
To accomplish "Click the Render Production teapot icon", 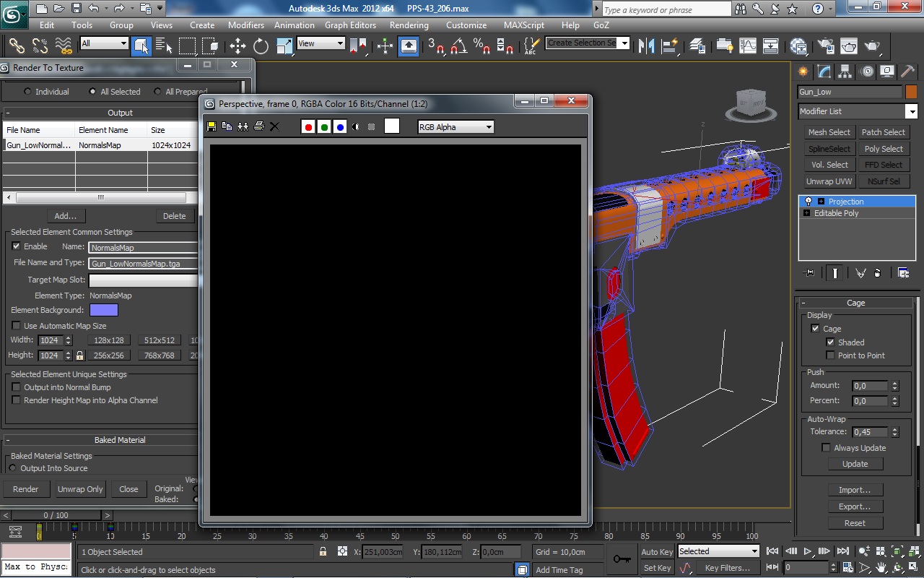I will [x=872, y=46].
